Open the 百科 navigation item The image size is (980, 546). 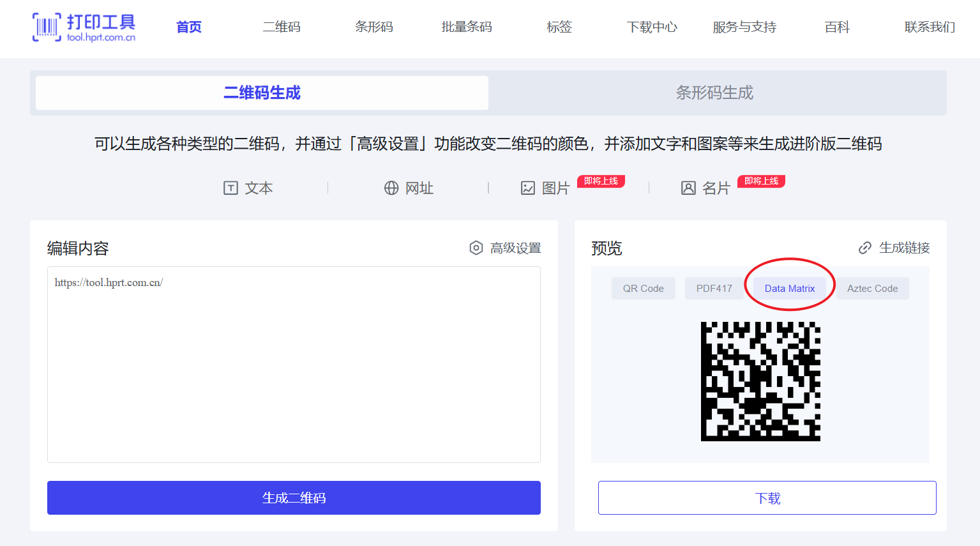(x=837, y=27)
